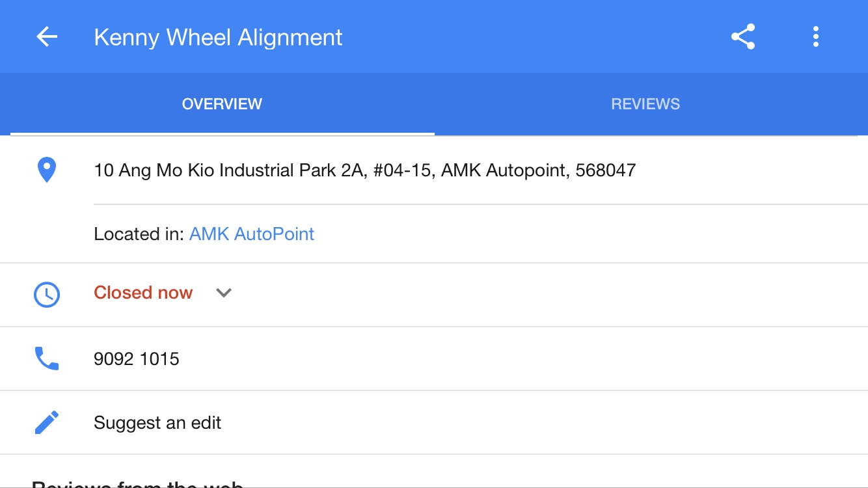The width and height of the screenshot is (868, 488).
Task: Tap the blue location pin icon
Action: (x=47, y=170)
